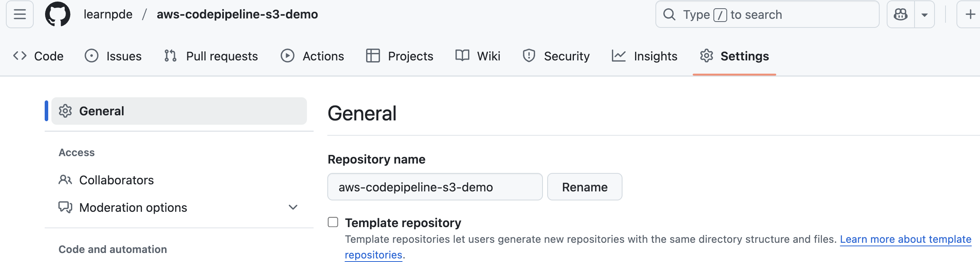The image size is (980, 262).
Task: Click the Pull requests branch icon
Action: (170, 56)
